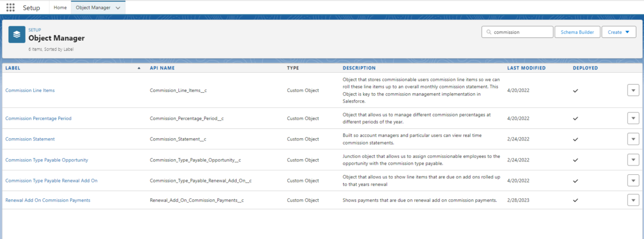Expand actions menu for Commission Type Payable Opportunity
Screen dimensions: 644x239
tap(633, 160)
